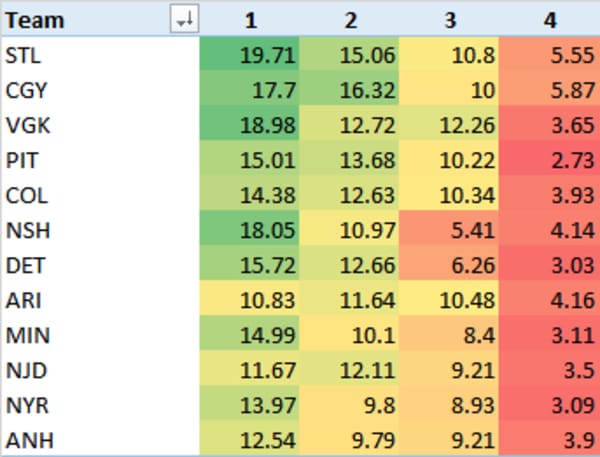Image resolution: width=600 pixels, height=457 pixels.
Task: Click the cell showing 4.16
Action: 549,299
